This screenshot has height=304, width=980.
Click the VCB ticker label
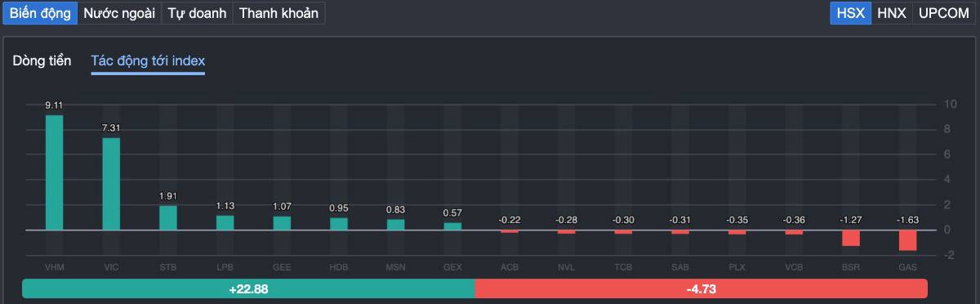[x=794, y=267]
